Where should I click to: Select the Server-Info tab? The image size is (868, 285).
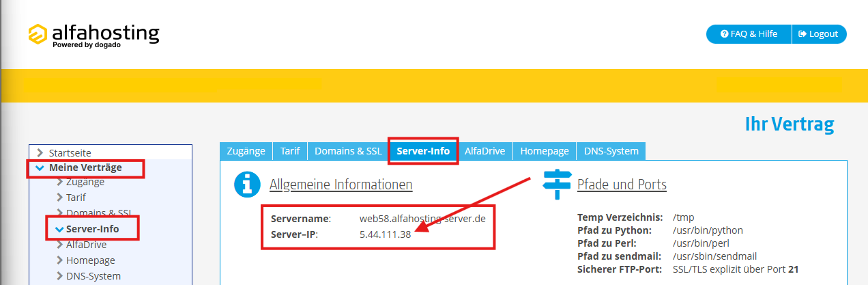[x=423, y=151]
